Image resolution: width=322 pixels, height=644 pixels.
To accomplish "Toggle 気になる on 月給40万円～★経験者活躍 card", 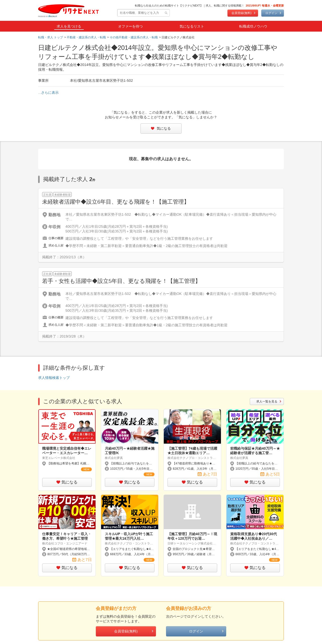I will click(130, 482).
